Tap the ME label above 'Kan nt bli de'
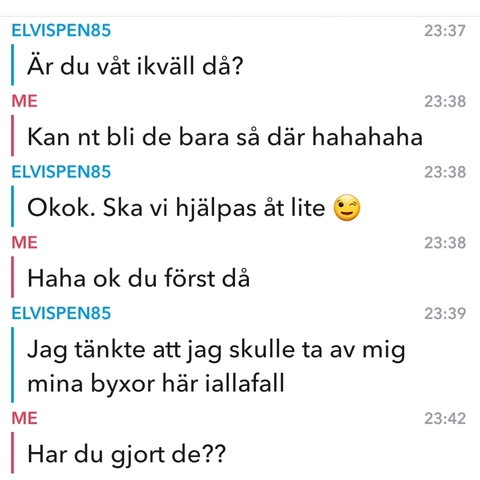 24,101
